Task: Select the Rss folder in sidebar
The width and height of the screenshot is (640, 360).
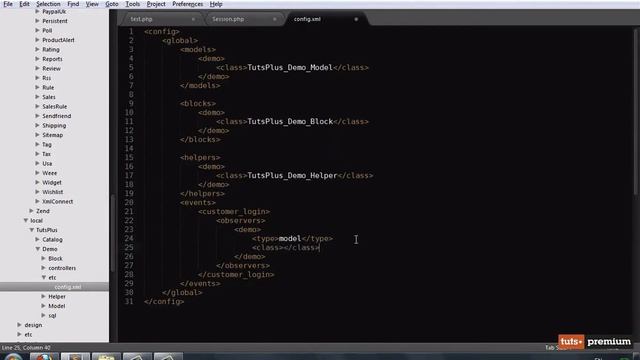Action: click(47, 78)
